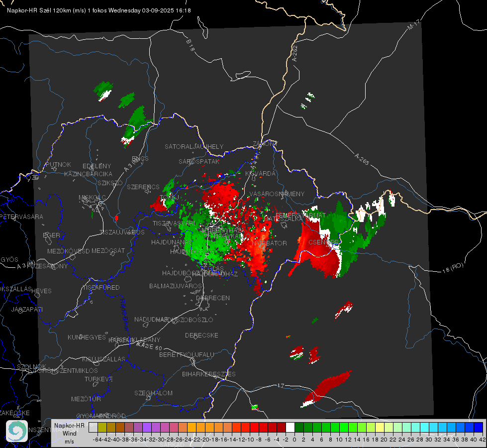Image resolution: width=487 pixels, height=448 pixels.
Task: Click the 'Napkor-HR Wind m/s' legend title
Action: pyautogui.click(x=69, y=433)
